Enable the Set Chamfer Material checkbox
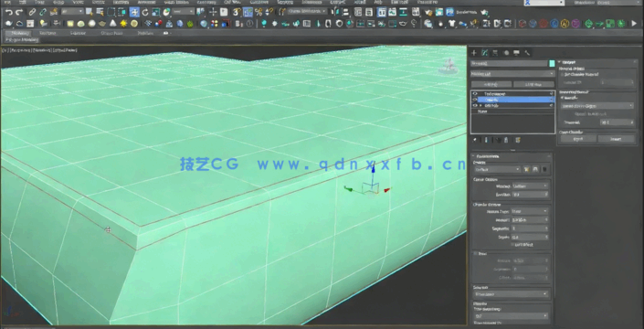644x329 pixels. [x=563, y=74]
